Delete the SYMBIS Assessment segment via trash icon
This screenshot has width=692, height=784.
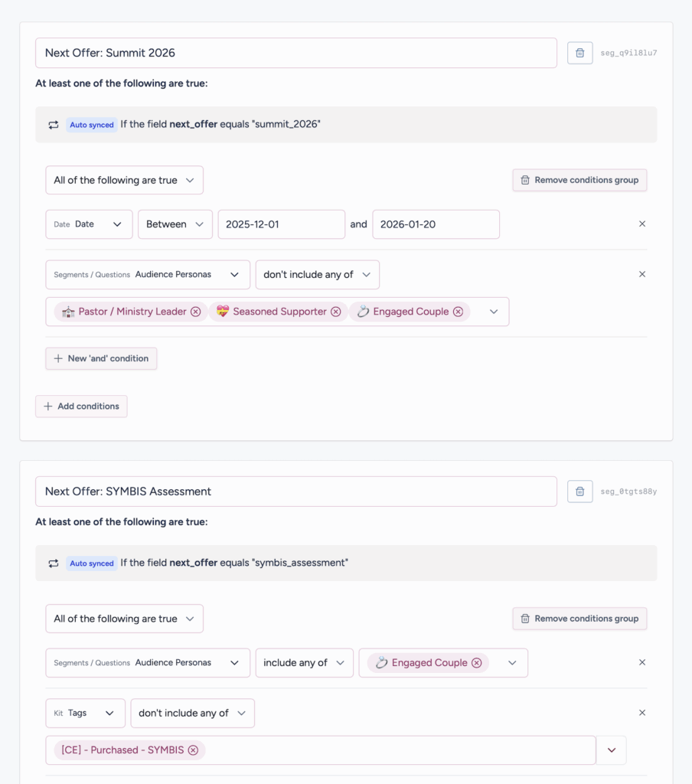click(579, 492)
